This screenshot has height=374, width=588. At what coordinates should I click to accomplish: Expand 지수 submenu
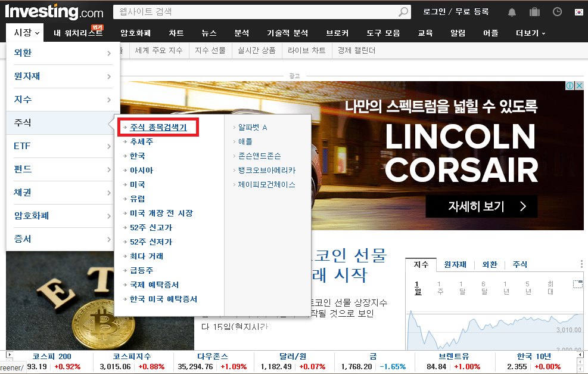pyautogui.click(x=63, y=100)
